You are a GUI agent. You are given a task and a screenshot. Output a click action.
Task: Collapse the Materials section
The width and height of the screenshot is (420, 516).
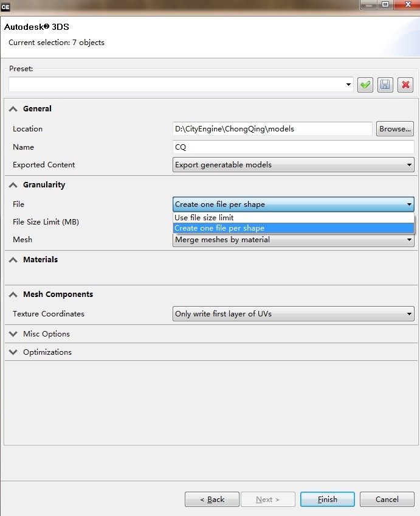pos(13,260)
